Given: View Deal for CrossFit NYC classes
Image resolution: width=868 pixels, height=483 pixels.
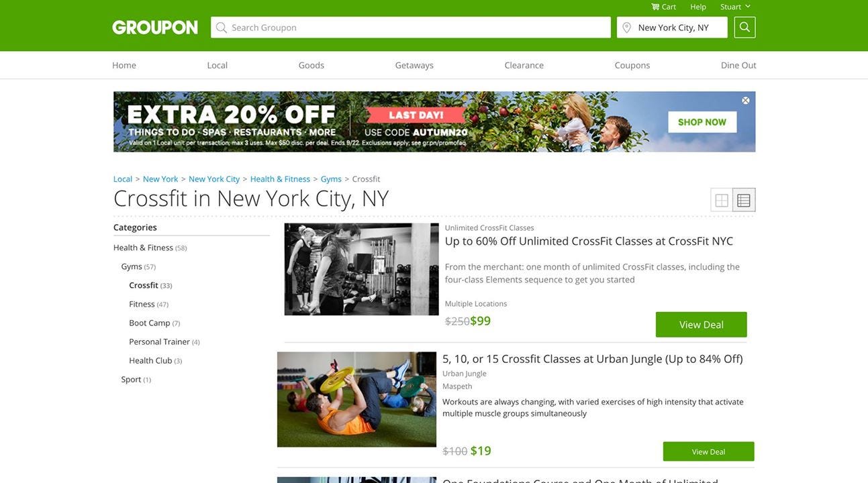Looking at the screenshot, I should [x=702, y=325].
